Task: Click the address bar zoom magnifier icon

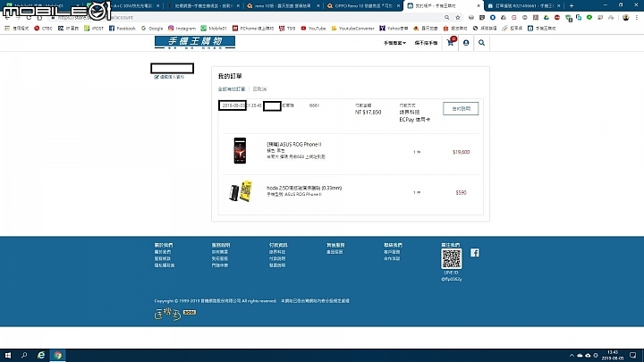Action: [447, 18]
